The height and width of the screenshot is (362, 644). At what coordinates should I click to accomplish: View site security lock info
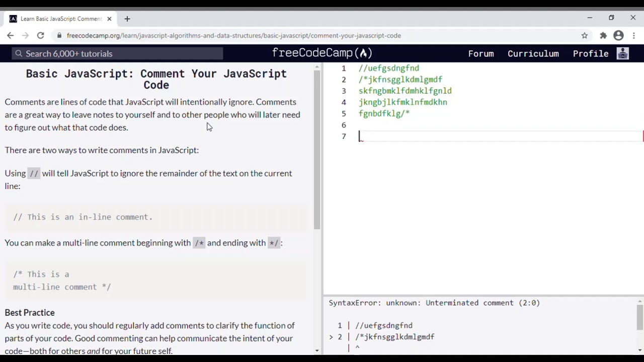tap(59, 36)
